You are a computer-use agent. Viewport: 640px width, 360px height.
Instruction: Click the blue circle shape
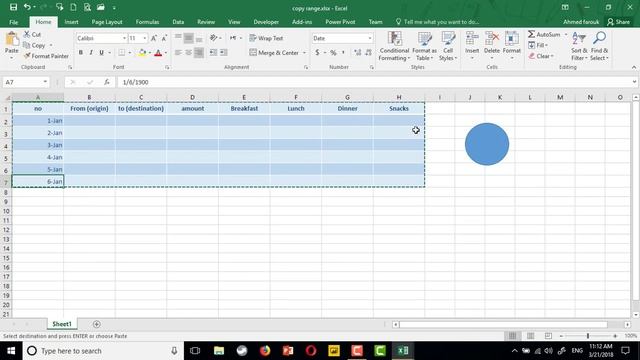coord(487,144)
